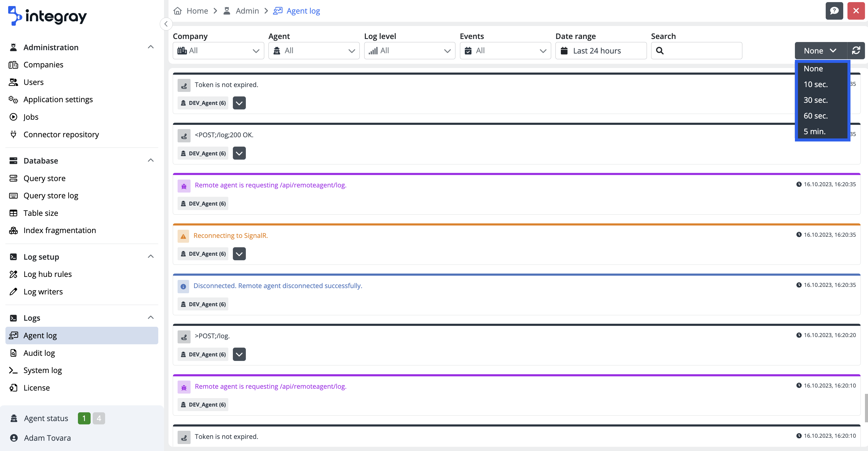This screenshot has width=868, height=451.
Task: Open the Log level filter dropdown
Action: [x=410, y=50]
